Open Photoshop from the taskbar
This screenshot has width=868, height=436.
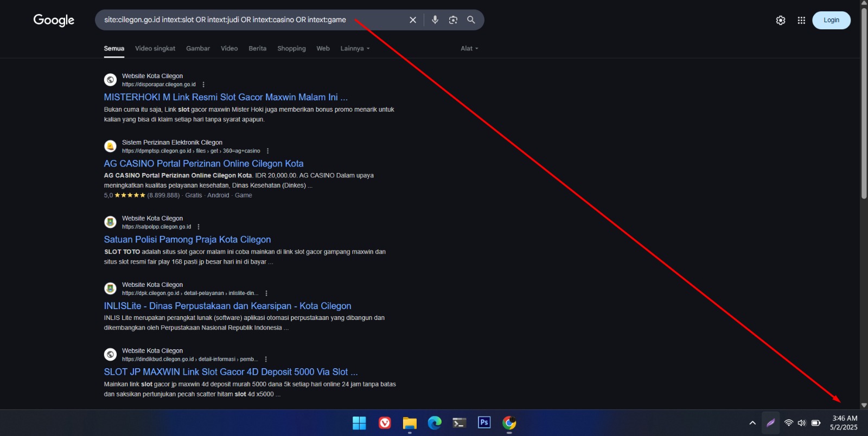484,422
